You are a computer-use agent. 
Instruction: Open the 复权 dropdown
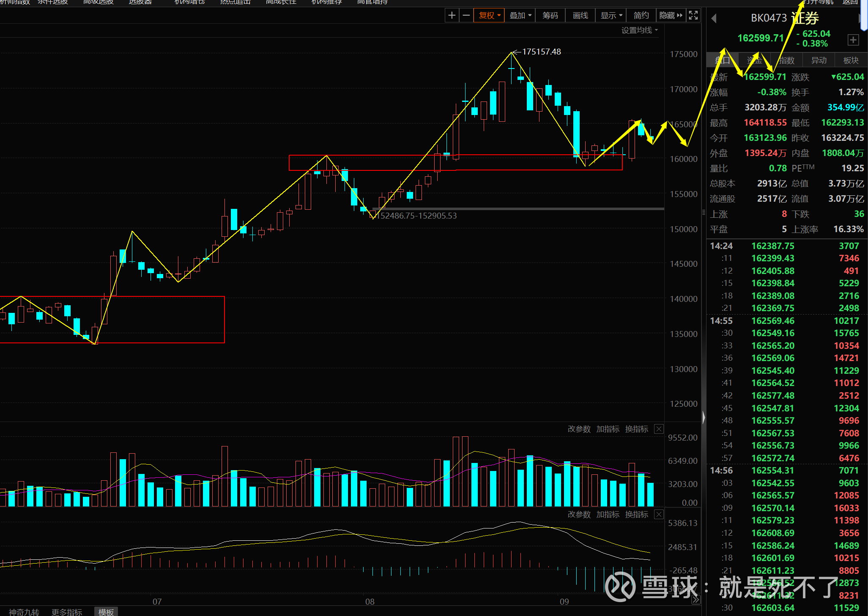489,16
